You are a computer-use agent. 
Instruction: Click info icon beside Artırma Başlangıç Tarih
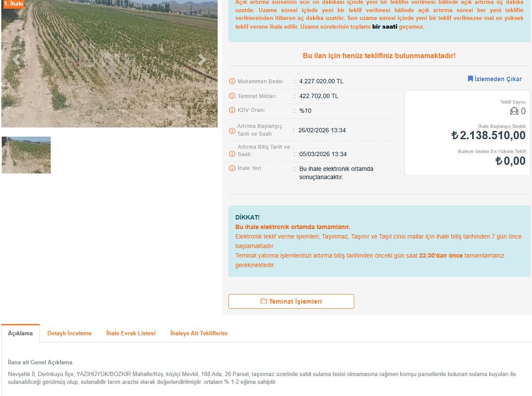232,130
